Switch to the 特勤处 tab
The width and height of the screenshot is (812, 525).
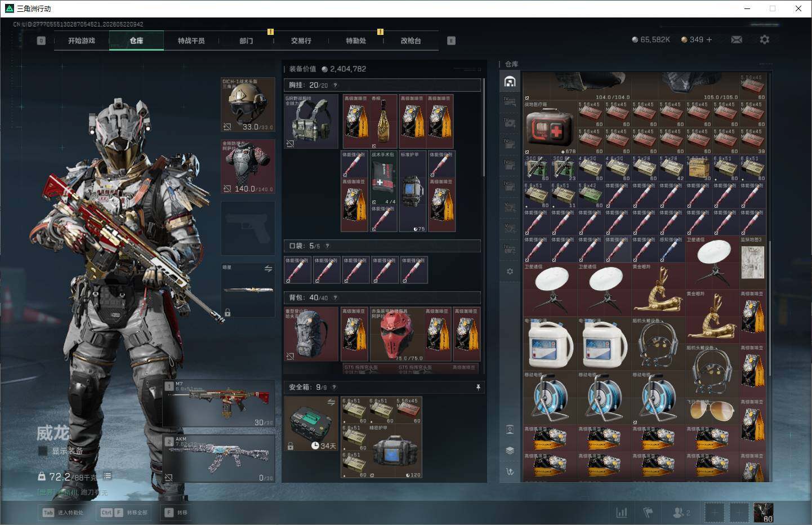pyautogui.click(x=356, y=41)
